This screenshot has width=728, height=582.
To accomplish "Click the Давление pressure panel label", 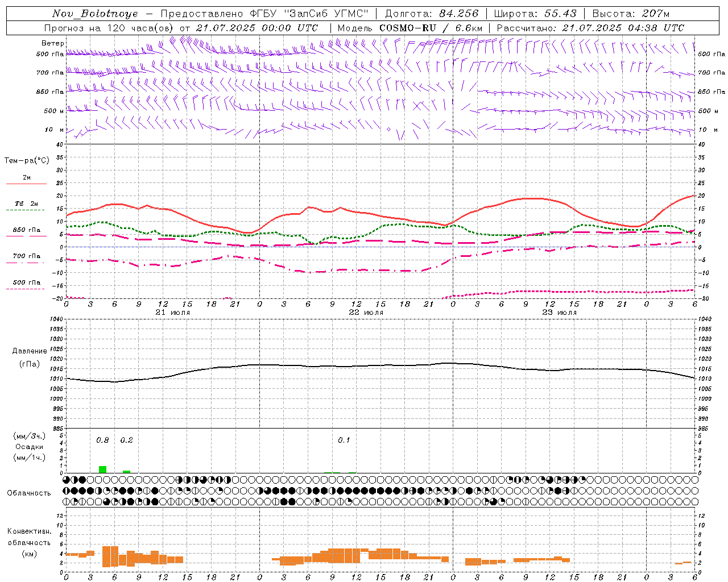I will [30, 351].
